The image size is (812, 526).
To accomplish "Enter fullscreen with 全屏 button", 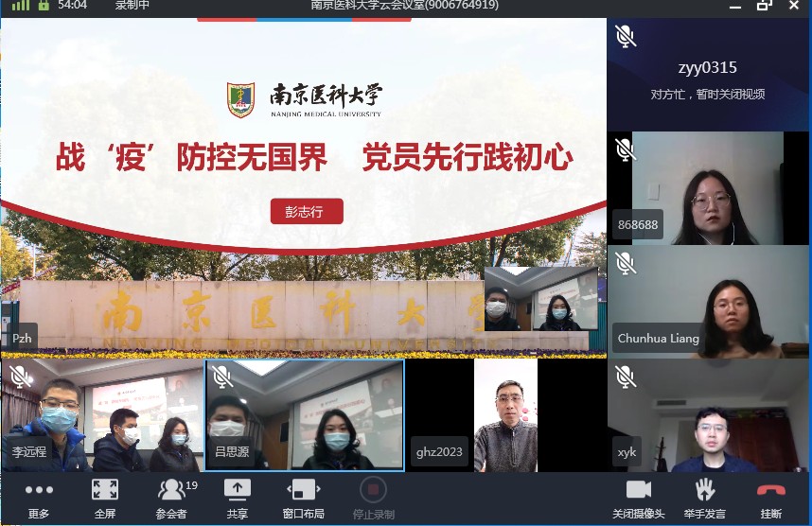I will coord(105,500).
